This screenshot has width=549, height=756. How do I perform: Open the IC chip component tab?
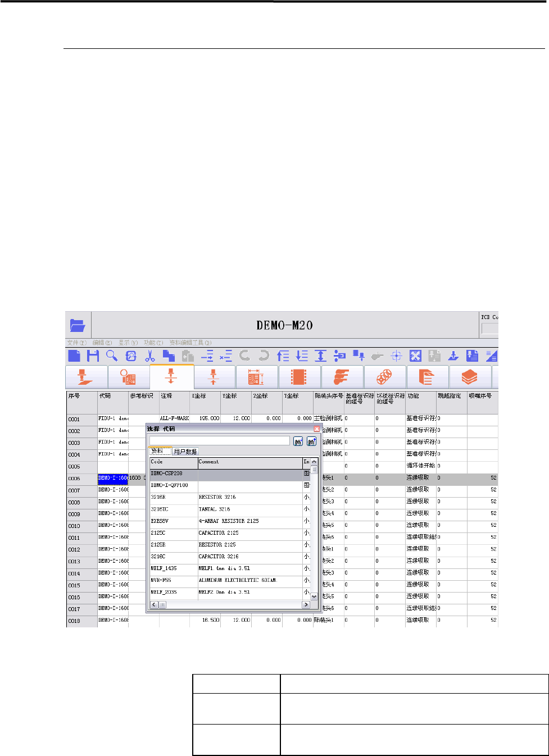299,377
